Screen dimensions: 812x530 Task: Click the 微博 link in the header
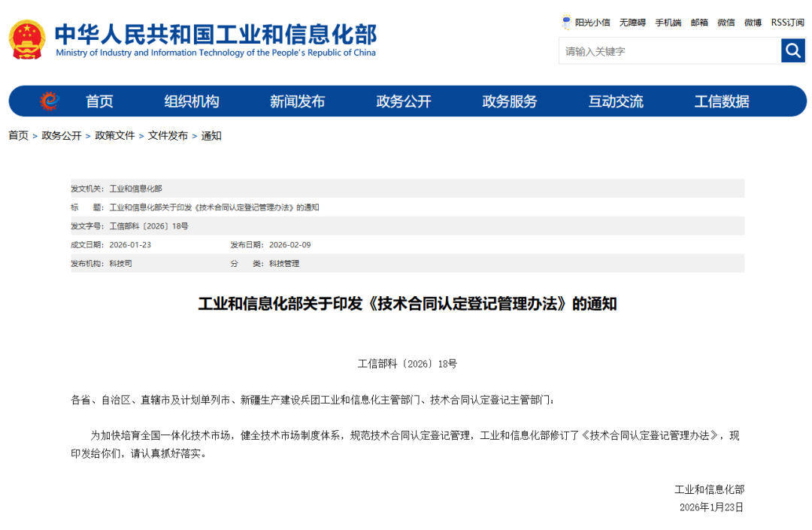pyautogui.click(x=753, y=23)
